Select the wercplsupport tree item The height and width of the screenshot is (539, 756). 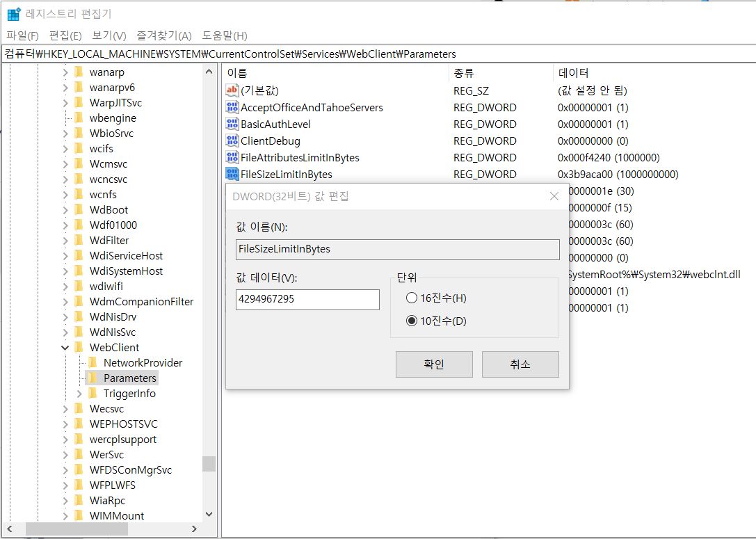(123, 440)
